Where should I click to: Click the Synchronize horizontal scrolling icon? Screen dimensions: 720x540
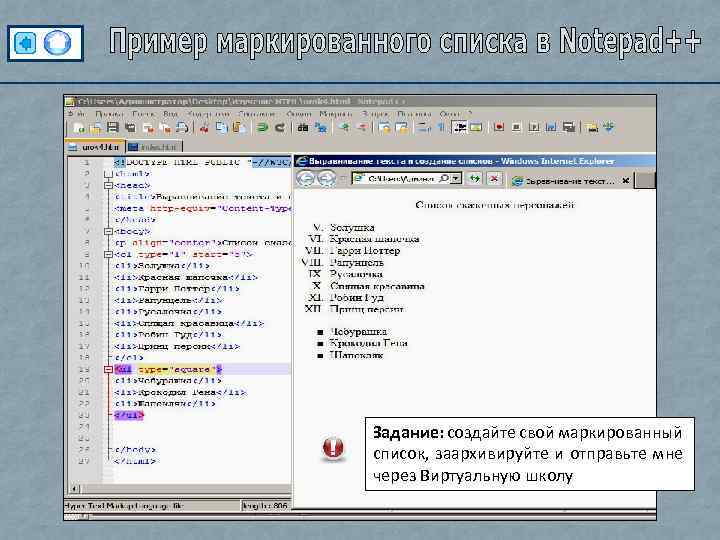coord(402,127)
